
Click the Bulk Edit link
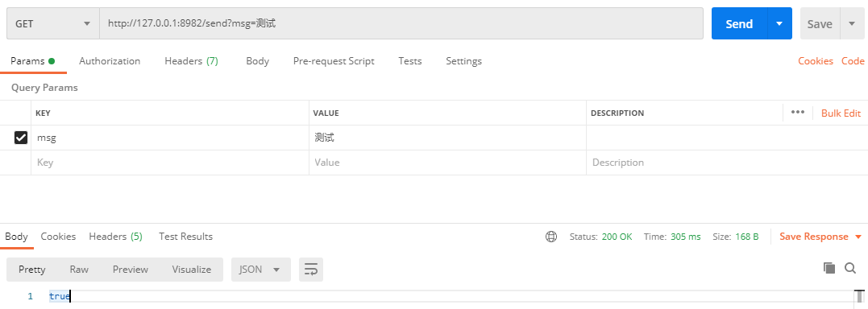[x=841, y=113]
